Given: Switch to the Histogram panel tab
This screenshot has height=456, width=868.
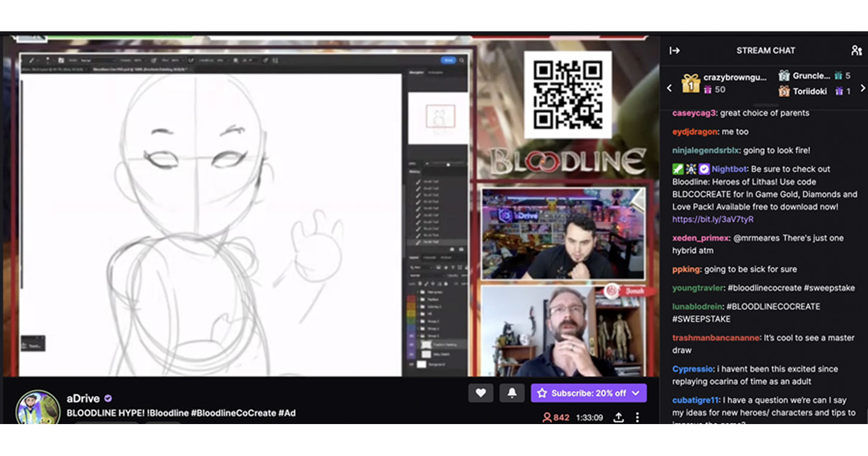Looking at the screenshot, I should click(435, 73).
